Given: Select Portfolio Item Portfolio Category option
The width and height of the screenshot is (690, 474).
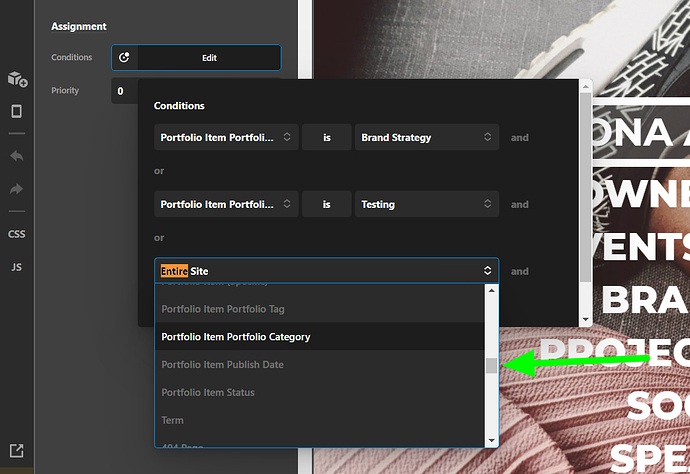Looking at the screenshot, I should pyautogui.click(x=319, y=337).
